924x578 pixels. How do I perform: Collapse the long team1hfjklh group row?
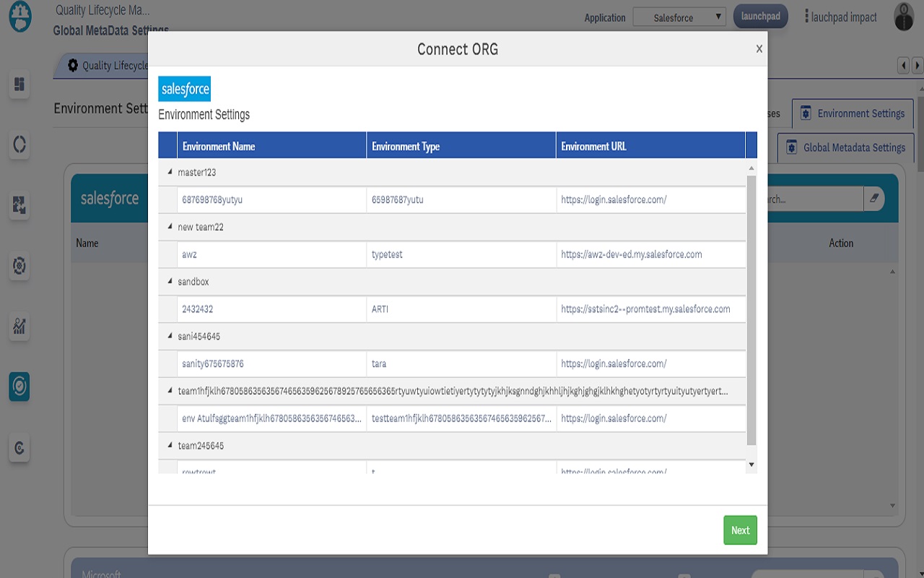tap(170, 391)
